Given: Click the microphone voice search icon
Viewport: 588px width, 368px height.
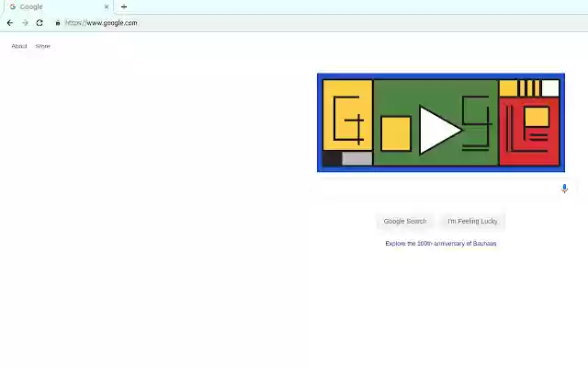Looking at the screenshot, I should tap(564, 189).
